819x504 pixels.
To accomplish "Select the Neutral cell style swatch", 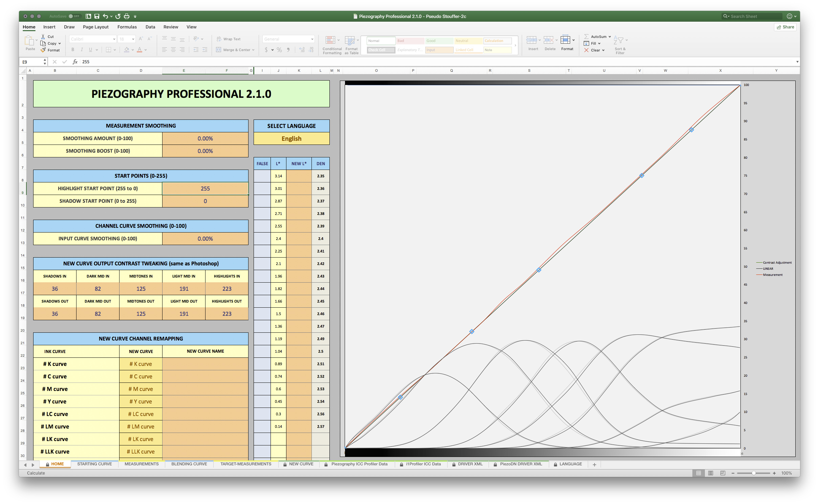I will [468, 41].
